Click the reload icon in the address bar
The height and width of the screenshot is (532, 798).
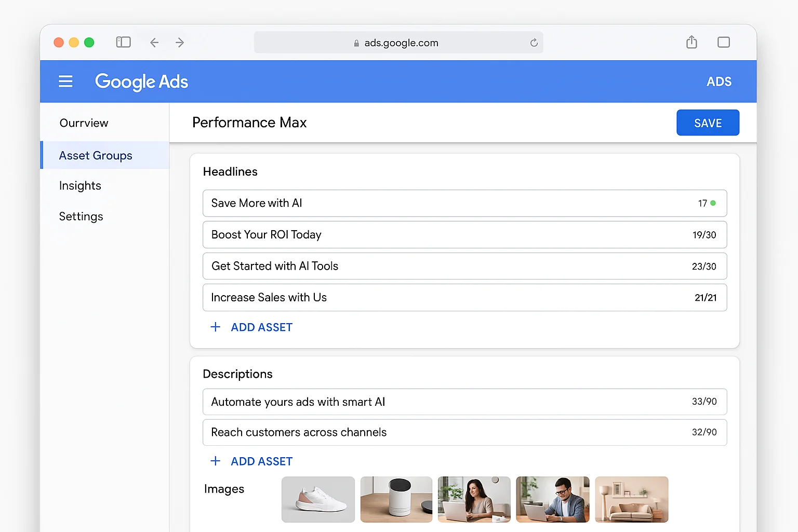(534, 42)
